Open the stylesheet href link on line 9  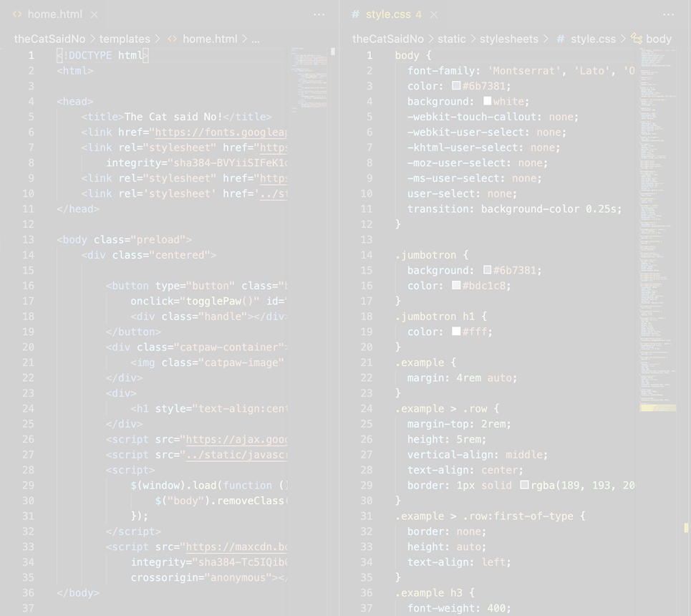click(274, 178)
